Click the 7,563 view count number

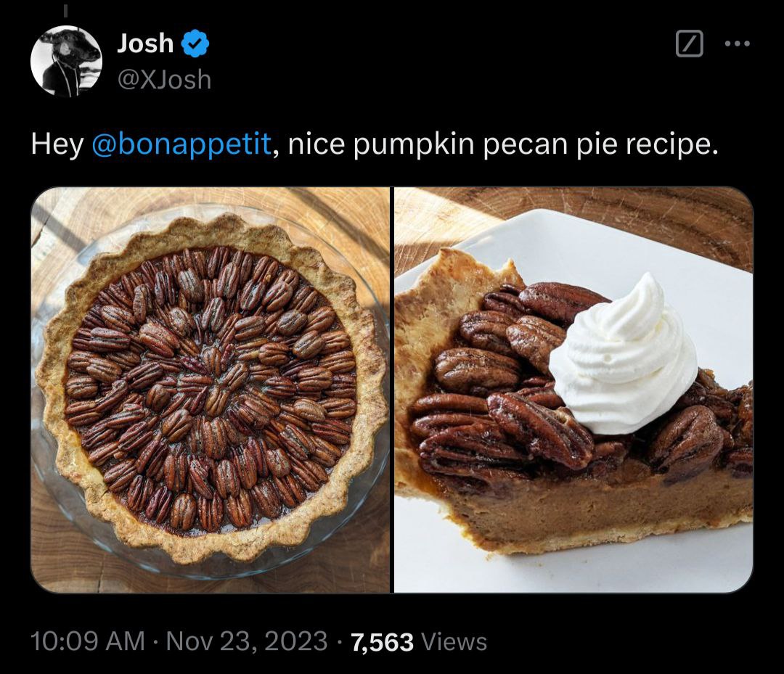pos(382,642)
